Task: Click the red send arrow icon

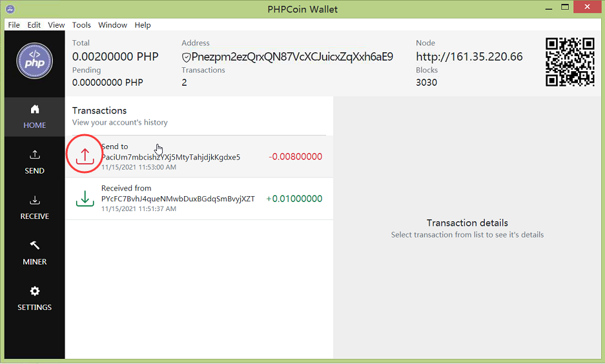Action: coord(85,156)
